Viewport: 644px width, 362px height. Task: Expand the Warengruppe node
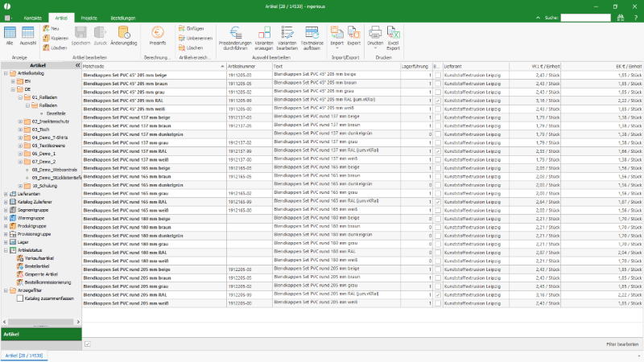click(6, 218)
